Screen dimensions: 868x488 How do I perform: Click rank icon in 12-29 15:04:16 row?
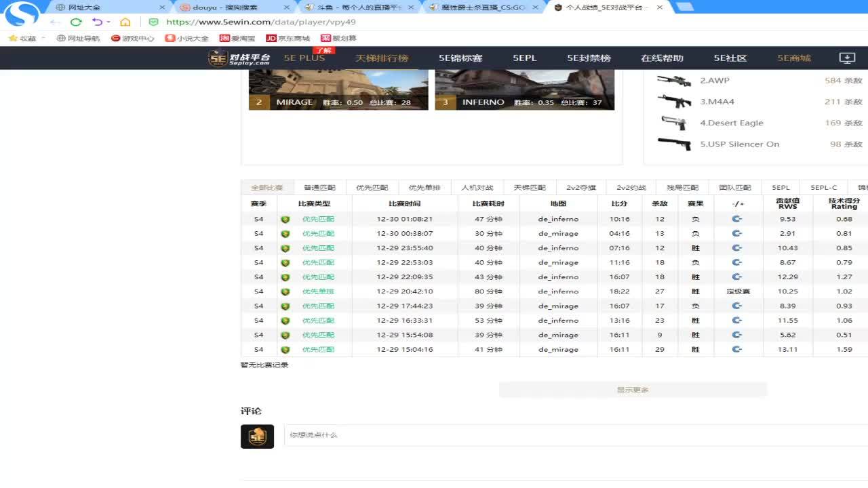(737, 350)
